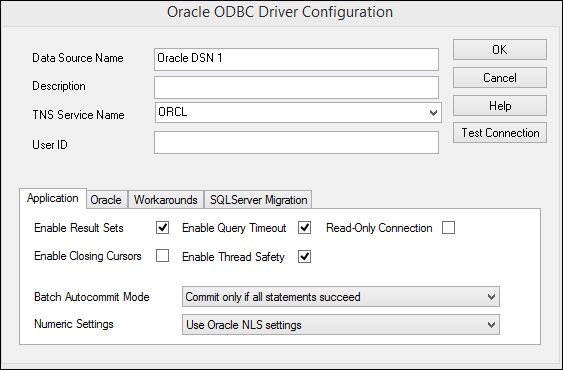563x370 pixels.
Task: Click the Batch Autocommit Mode label
Action: click(92, 297)
